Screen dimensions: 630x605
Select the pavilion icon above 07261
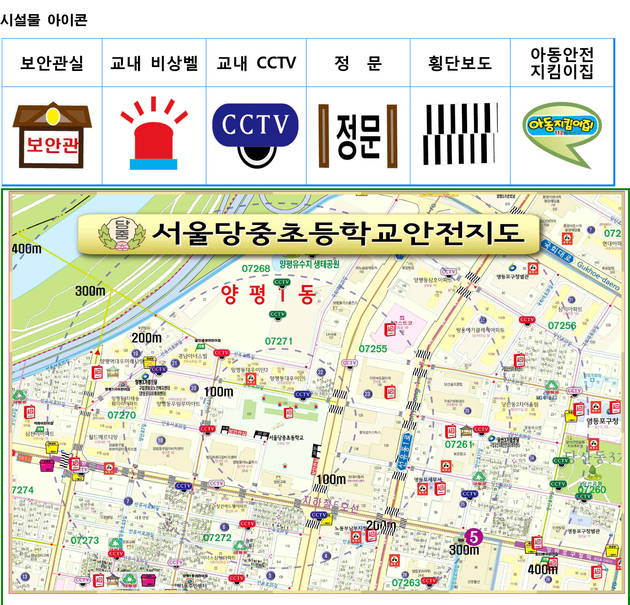[466, 431]
